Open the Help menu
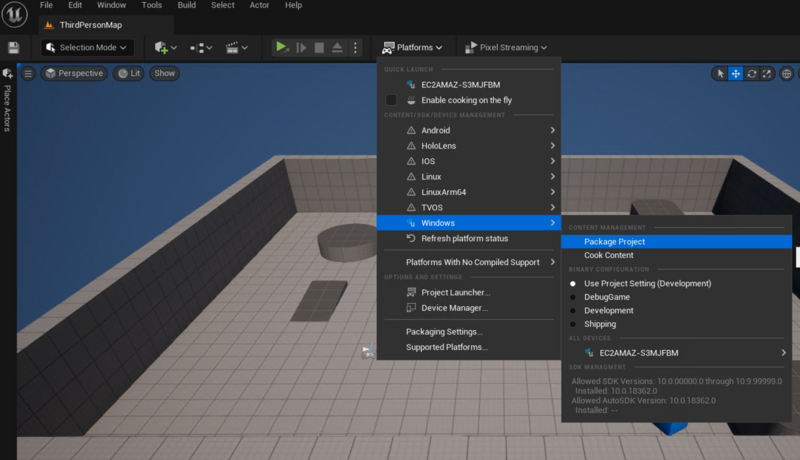 tap(293, 5)
